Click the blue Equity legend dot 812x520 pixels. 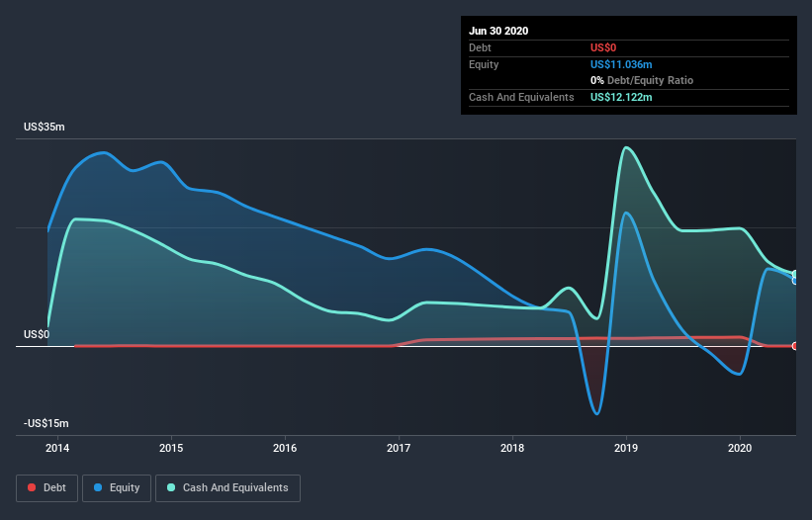click(x=98, y=487)
